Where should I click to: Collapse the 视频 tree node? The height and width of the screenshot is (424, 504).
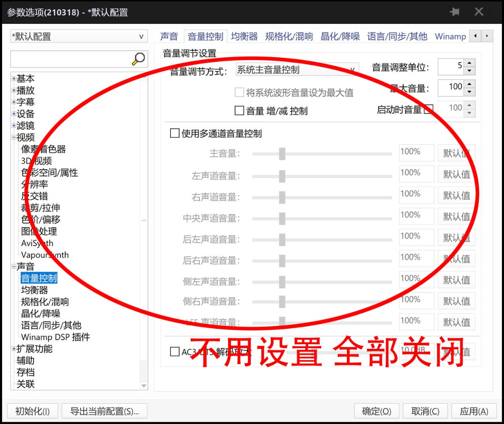[14, 137]
